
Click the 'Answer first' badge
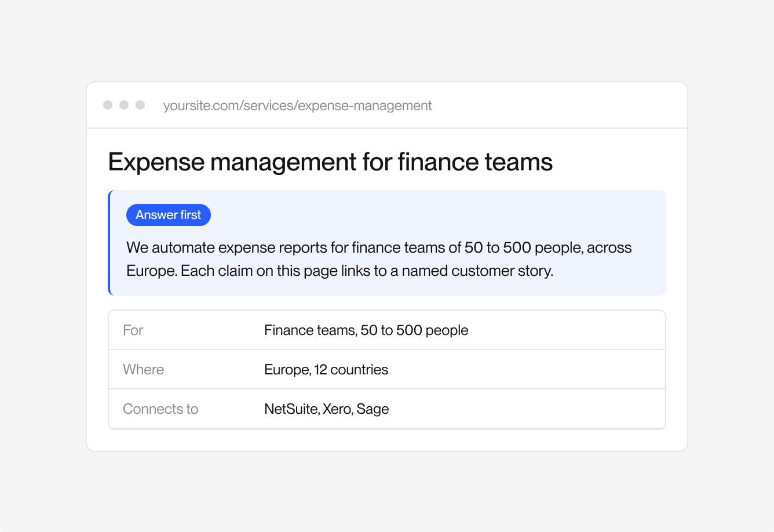coord(169,215)
